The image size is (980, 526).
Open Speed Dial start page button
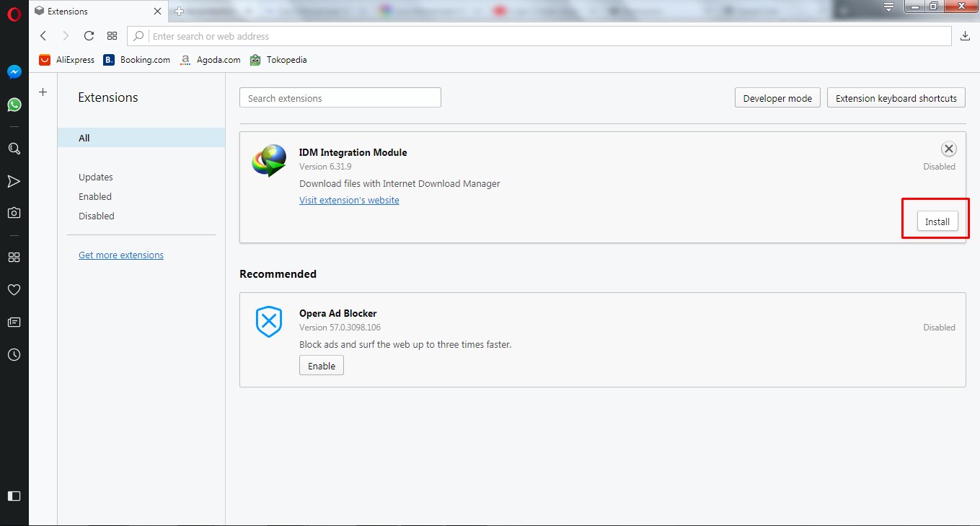click(x=112, y=36)
